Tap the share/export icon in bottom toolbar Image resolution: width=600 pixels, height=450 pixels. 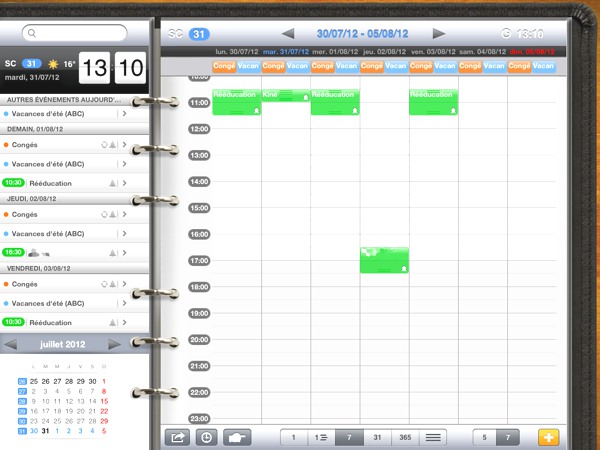coord(178,437)
